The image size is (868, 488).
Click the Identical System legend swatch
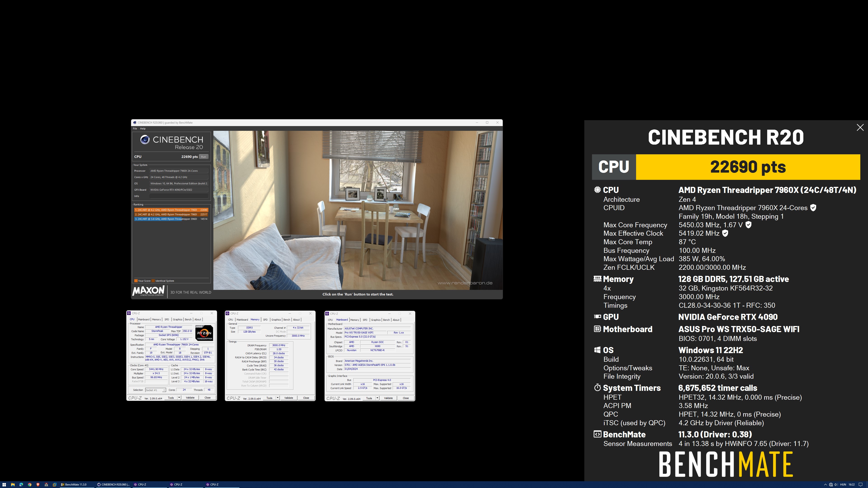[153, 281]
